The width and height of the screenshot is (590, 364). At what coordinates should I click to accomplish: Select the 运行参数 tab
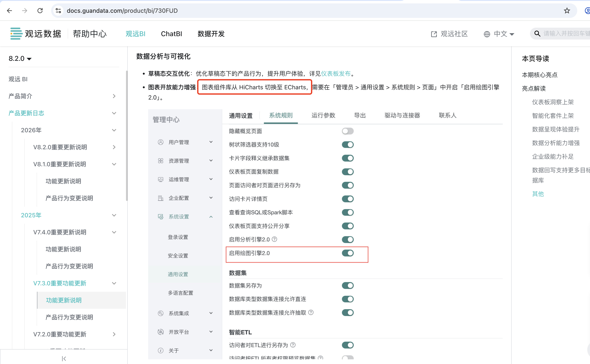click(x=323, y=115)
